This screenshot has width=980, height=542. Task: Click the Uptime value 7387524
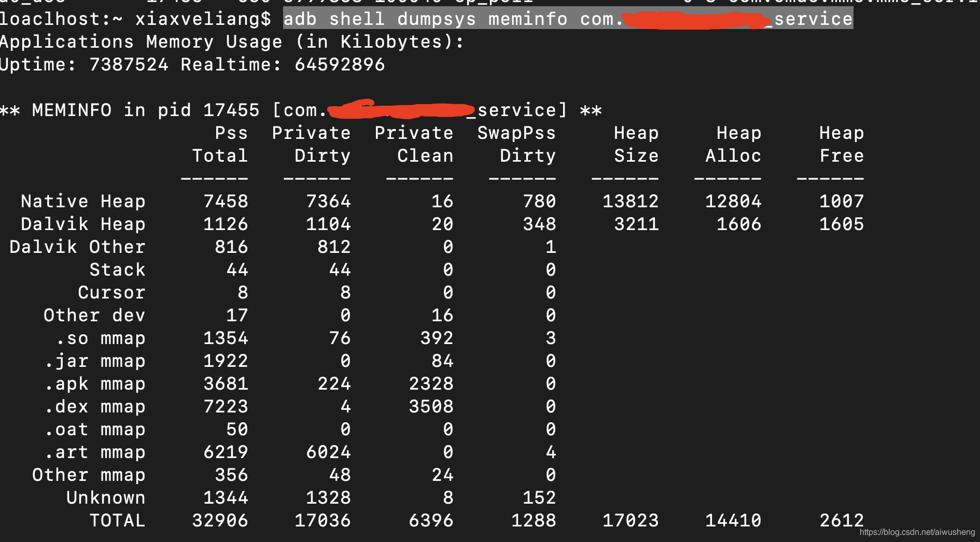pyautogui.click(x=129, y=65)
